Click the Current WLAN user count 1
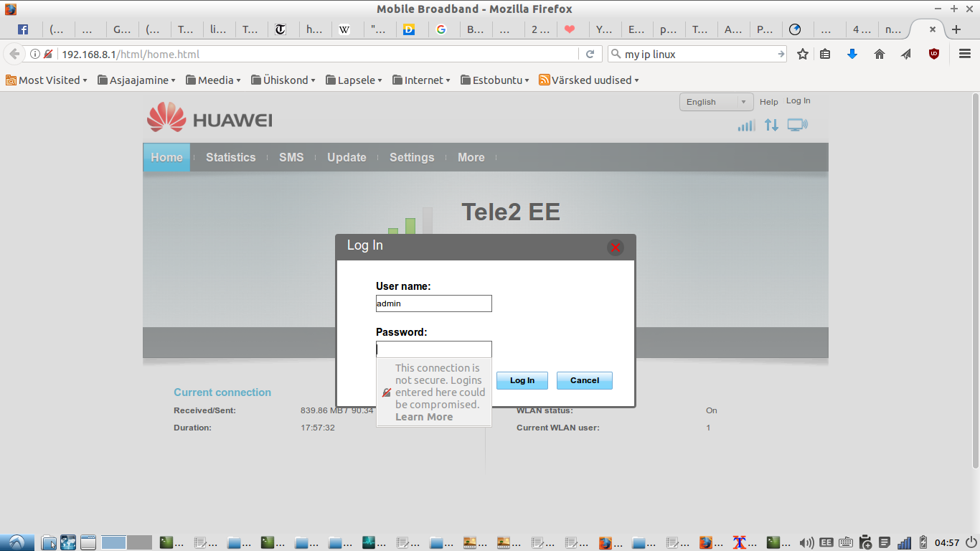Viewport: 980px width, 551px height. coord(708,428)
